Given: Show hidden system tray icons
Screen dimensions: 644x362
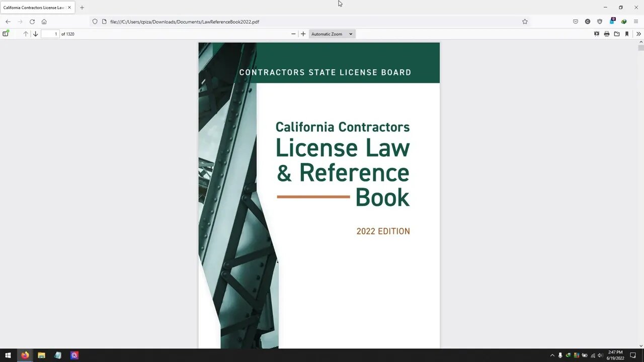Looking at the screenshot, I should [x=552, y=355].
